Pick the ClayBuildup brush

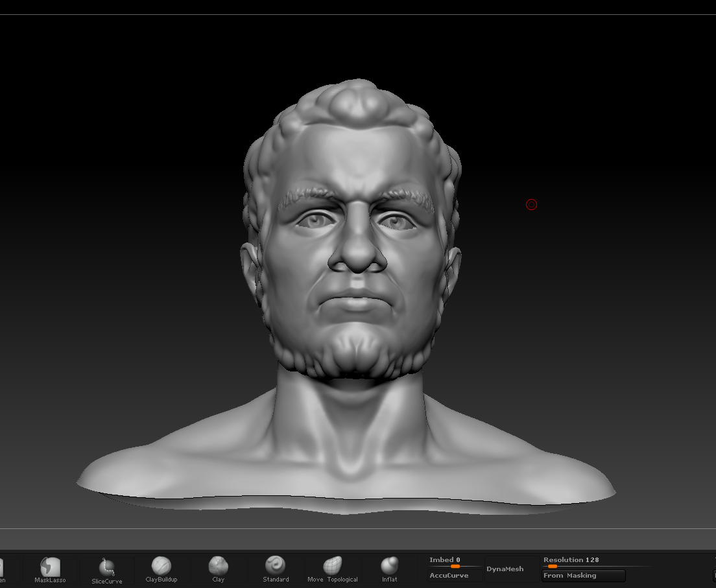click(161, 568)
